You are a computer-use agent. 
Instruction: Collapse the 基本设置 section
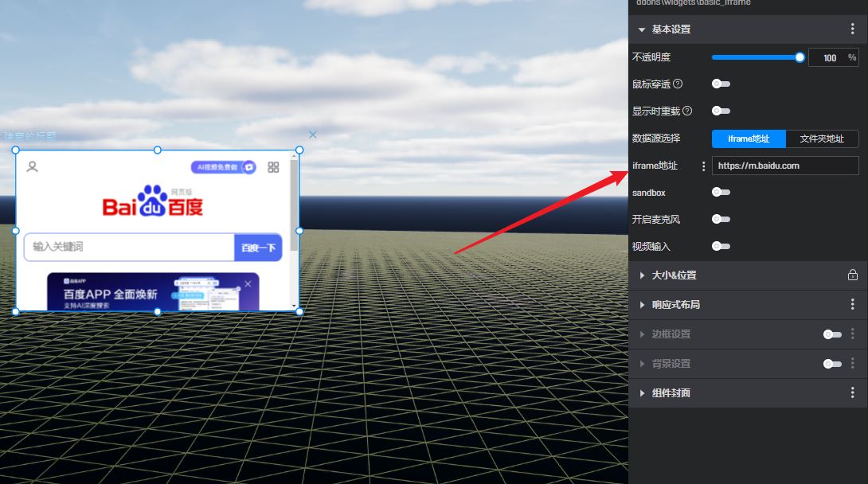[x=642, y=30]
